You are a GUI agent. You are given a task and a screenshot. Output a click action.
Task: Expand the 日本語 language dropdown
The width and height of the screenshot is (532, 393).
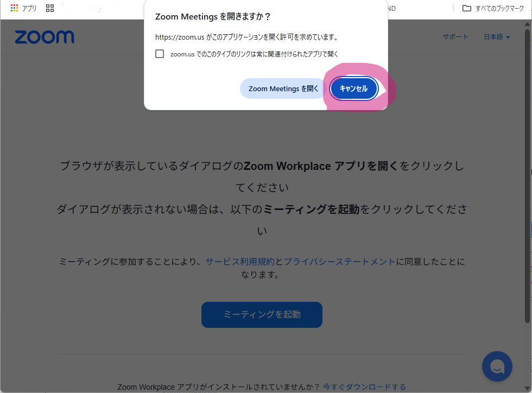point(497,37)
